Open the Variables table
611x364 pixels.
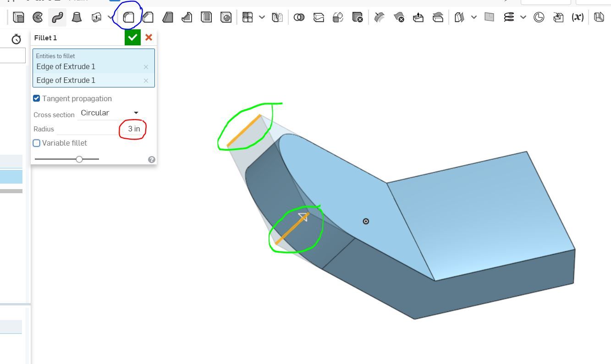click(577, 17)
